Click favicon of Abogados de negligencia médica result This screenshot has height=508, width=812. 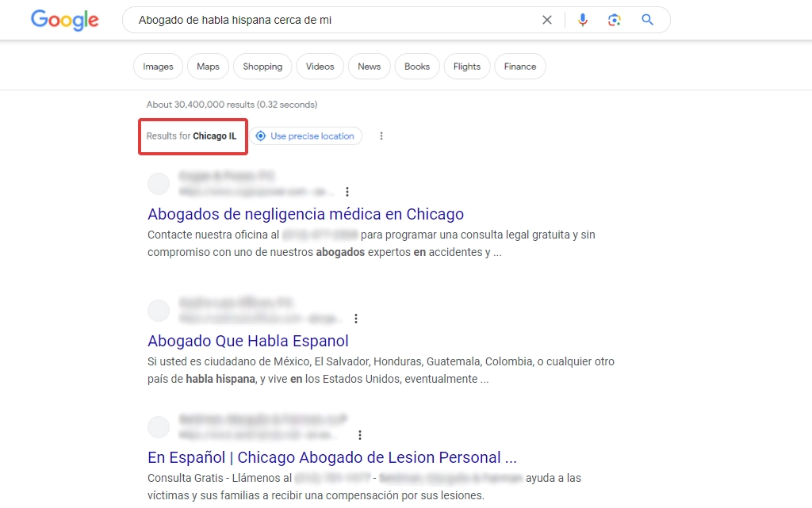pyautogui.click(x=159, y=184)
